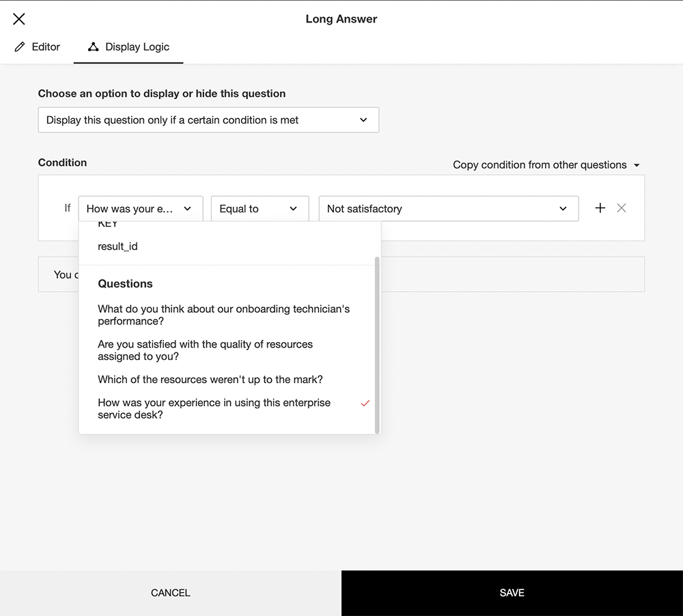
Task: Click the Questions section heading
Action: [126, 283]
